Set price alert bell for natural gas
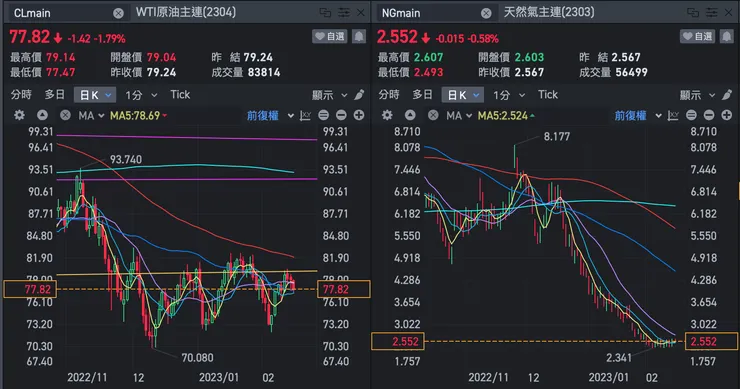Image resolution: width=740 pixels, height=389 pixels. point(726,36)
